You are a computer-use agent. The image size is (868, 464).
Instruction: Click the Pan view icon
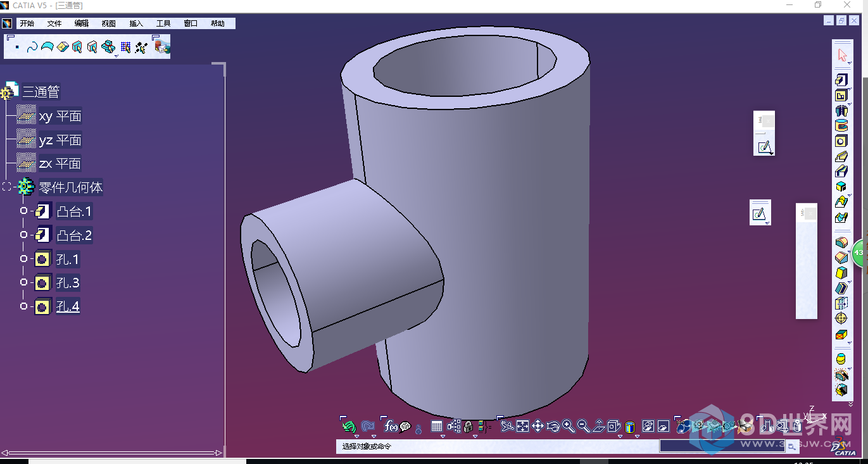(538, 426)
